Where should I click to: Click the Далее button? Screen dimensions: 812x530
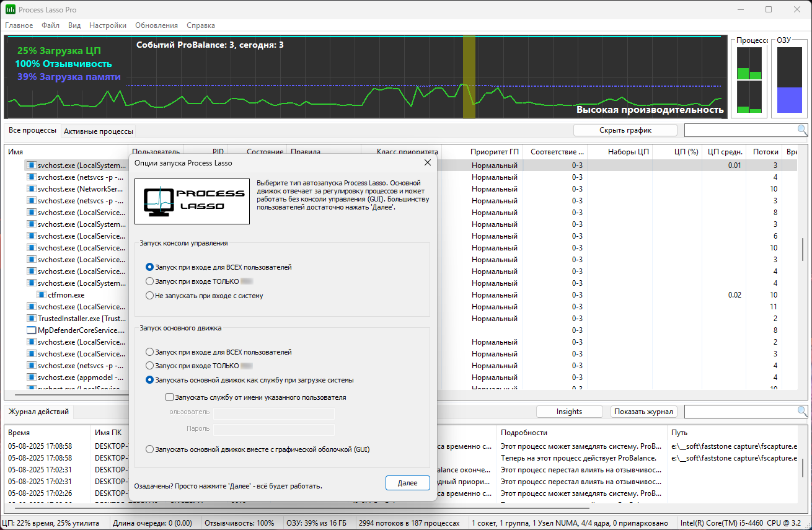click(x=407, y=483)
